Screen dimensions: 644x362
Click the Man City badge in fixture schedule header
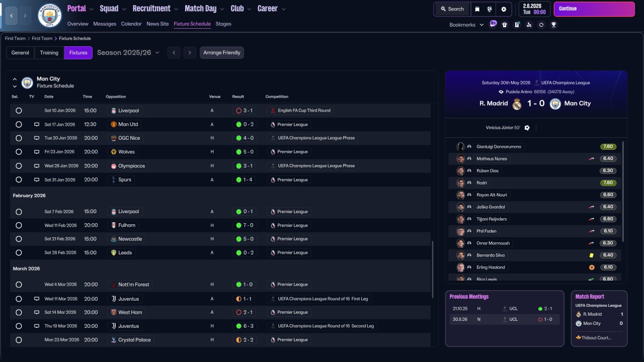27,82
